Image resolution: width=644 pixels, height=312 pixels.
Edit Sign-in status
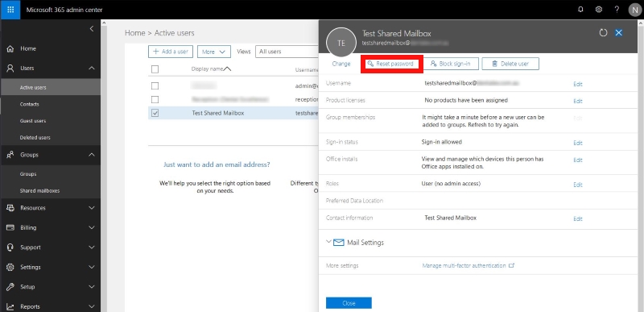tap(578, 143)
